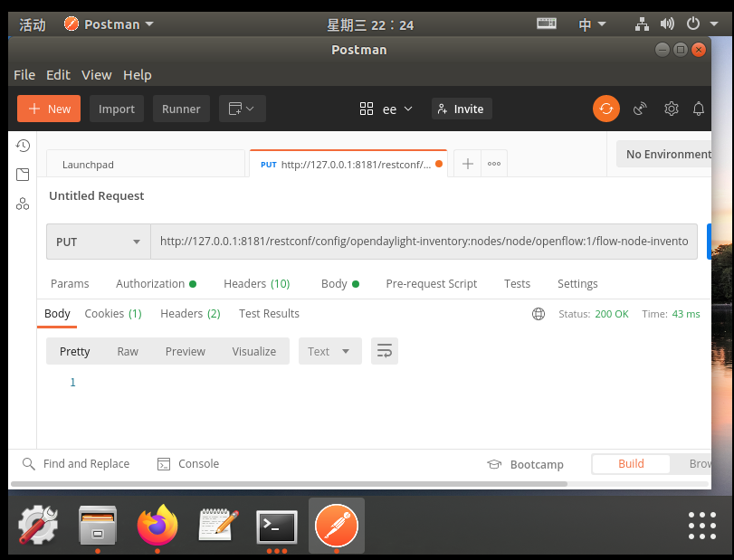Viewport: 734px width, 560px height.
Task: Open Bootcamp
Action: click(x=525, y=464)
